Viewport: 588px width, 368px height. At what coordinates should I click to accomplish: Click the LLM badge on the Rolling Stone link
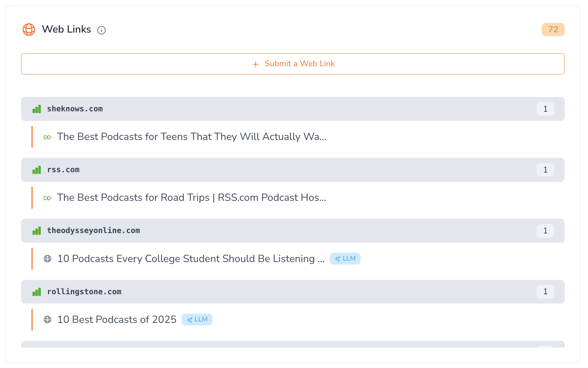coord(197,320)
